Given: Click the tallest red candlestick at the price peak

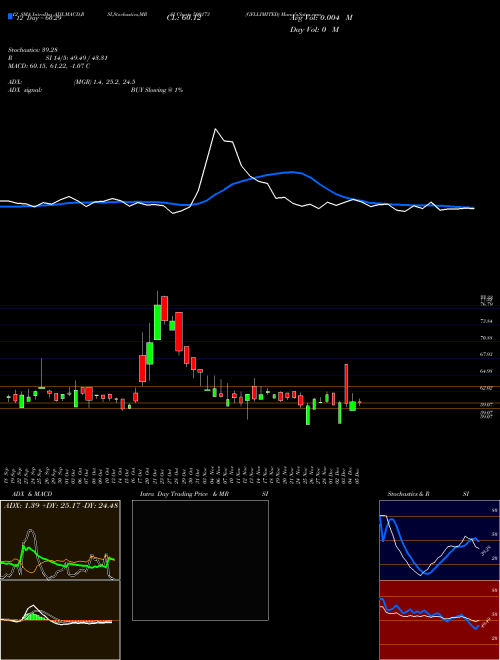Looking at the screenshot, I should pyautogui.click(x=179, y=331).
